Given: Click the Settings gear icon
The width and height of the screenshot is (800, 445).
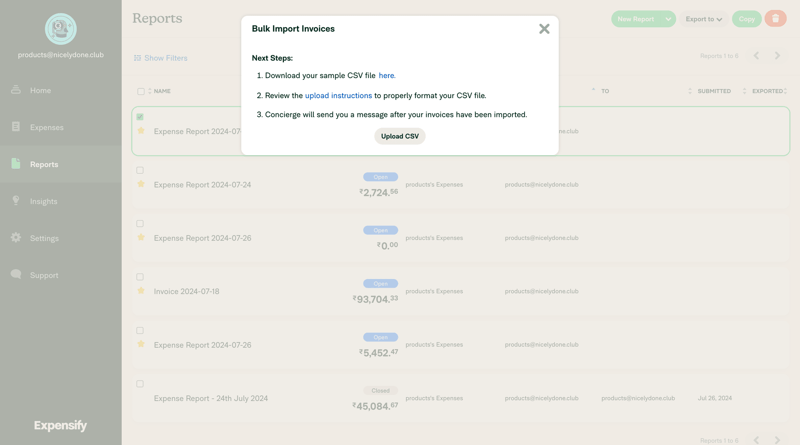Looking at the screenshot, I should 16,237.
